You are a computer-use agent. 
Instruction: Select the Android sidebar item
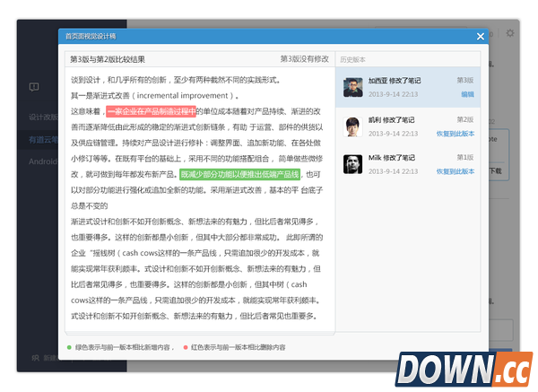pos(40,162)
